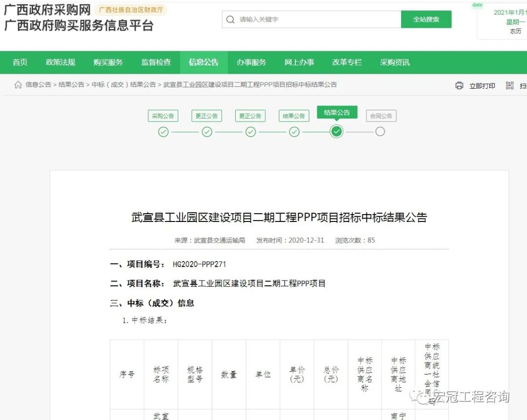Focus the 请输入关键字 search field
This screenshot has width=527, height=420.
[317, 20]
